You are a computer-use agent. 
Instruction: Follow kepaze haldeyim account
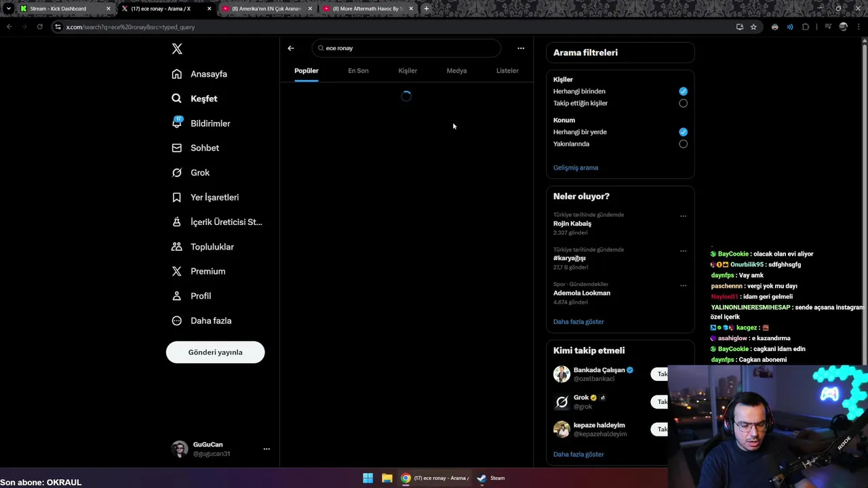pyautogui.click(x=660, y=429)
